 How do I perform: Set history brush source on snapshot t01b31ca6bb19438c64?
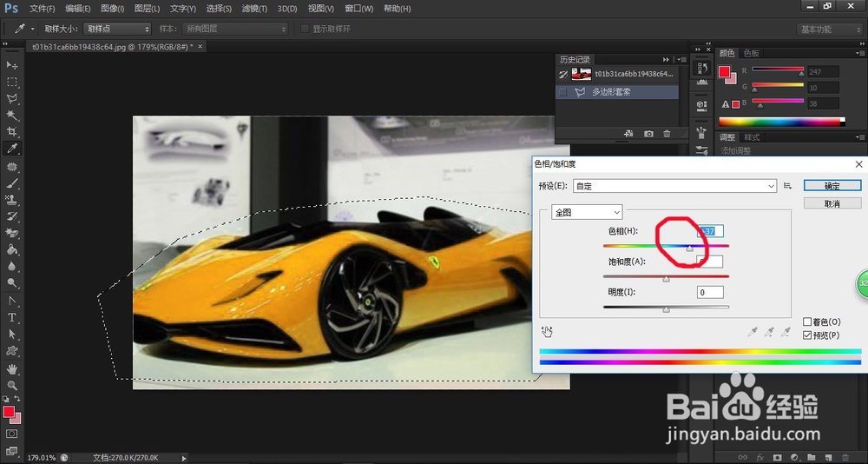[563, 74]
